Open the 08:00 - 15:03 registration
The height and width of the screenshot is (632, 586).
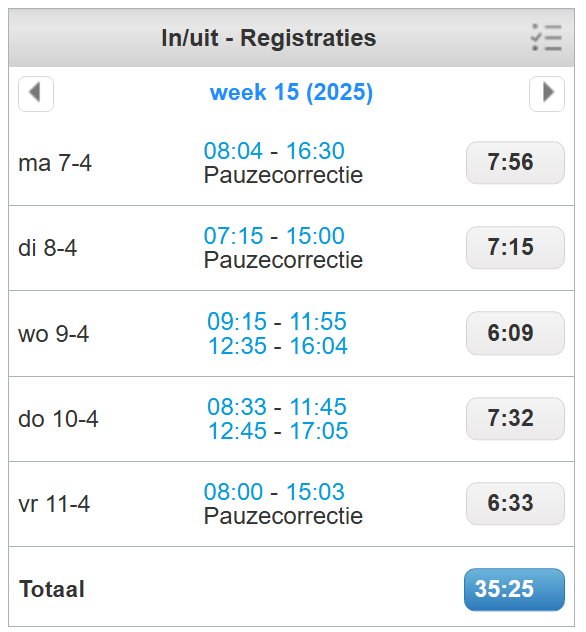274,492
